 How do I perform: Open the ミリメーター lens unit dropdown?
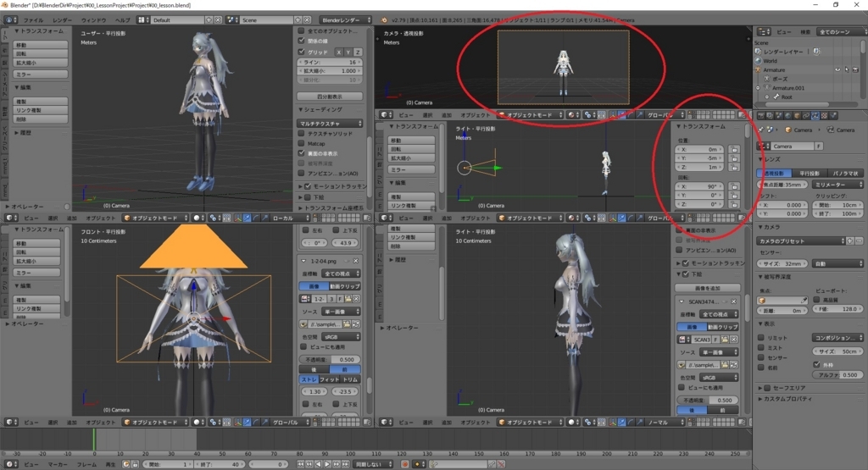838,185
